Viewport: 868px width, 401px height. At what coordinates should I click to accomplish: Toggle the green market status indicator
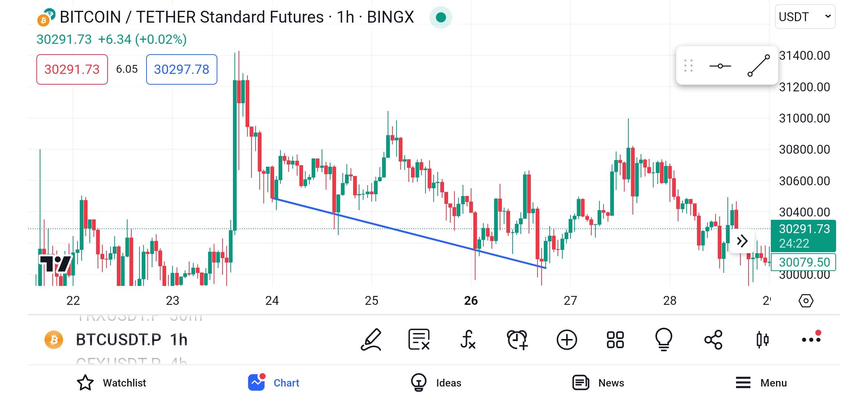(441, 17)
